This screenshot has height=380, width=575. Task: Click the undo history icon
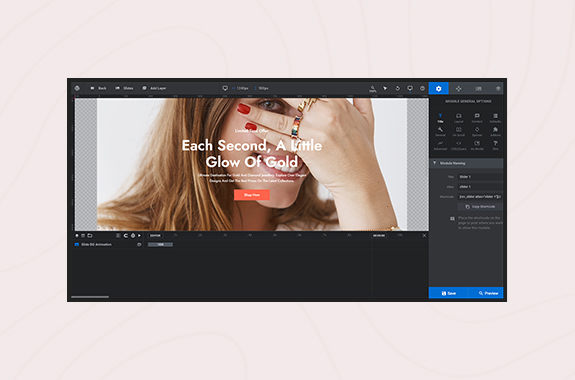pyautogui.click(x=398, y=88)
